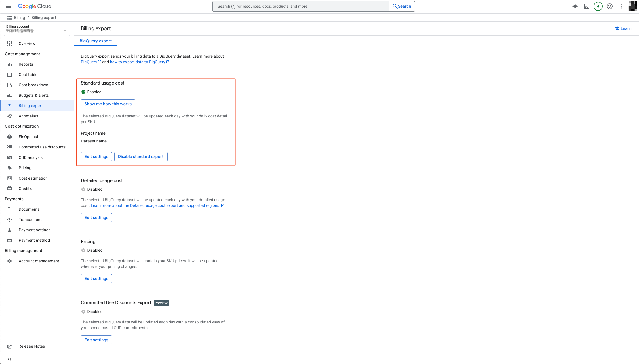Collapse the sidebar with the chevron icon
This screenshot has width=639, height=364.
(x=9, y=359)
